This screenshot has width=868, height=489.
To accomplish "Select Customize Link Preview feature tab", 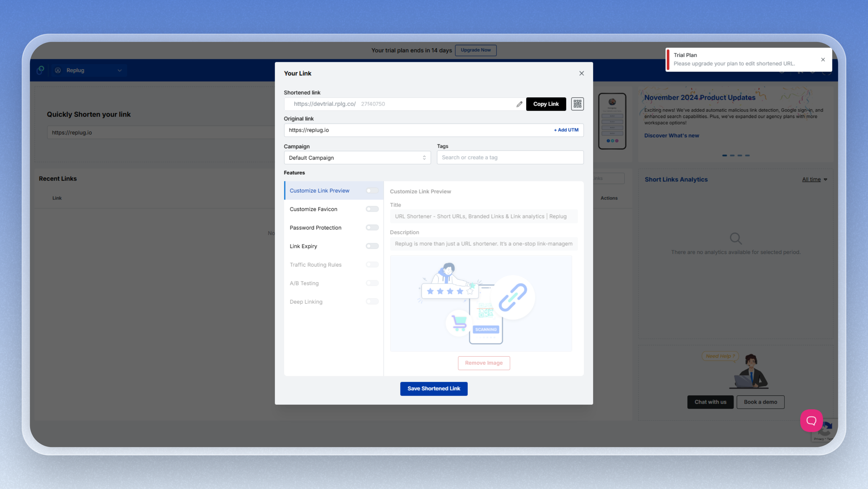I will tap(334, 191).
